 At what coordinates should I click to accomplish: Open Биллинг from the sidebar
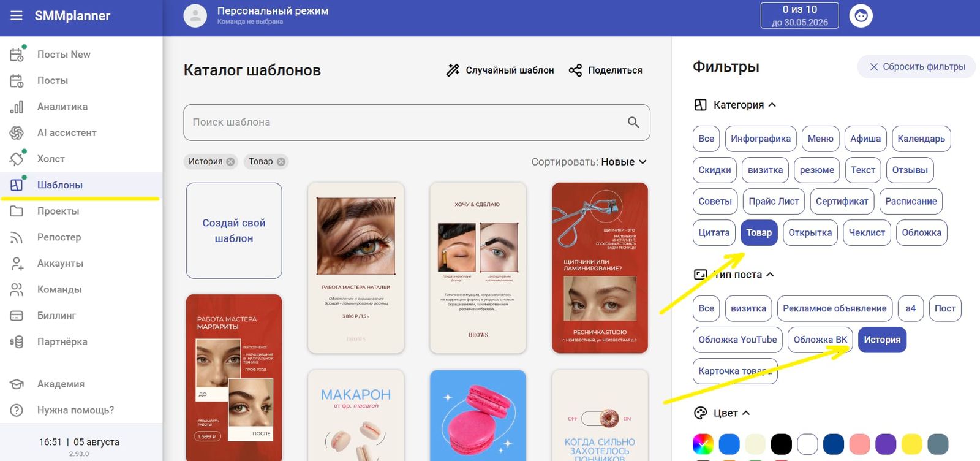tap(56, 316)
